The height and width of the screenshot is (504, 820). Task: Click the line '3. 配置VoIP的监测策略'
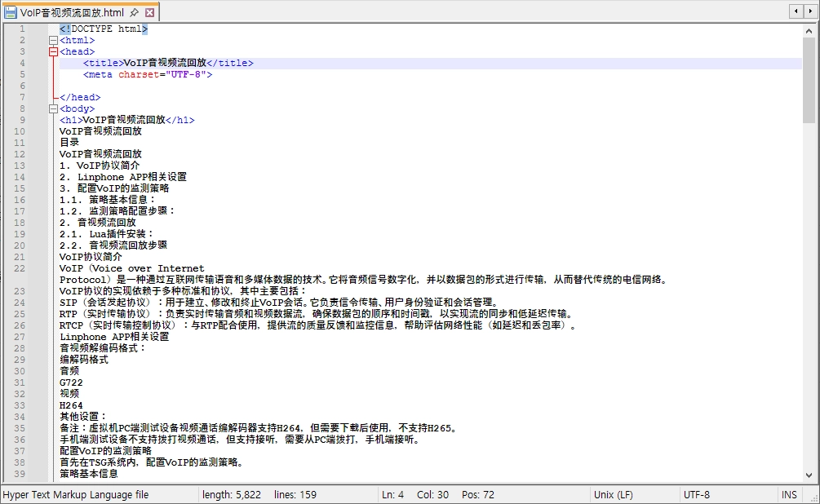tap(114, 188)
